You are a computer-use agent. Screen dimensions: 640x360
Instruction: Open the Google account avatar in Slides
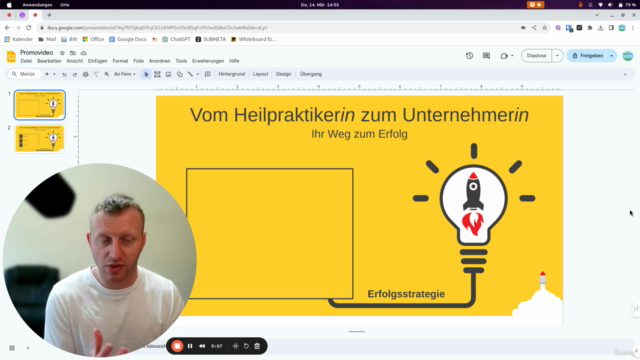(628, 56)
